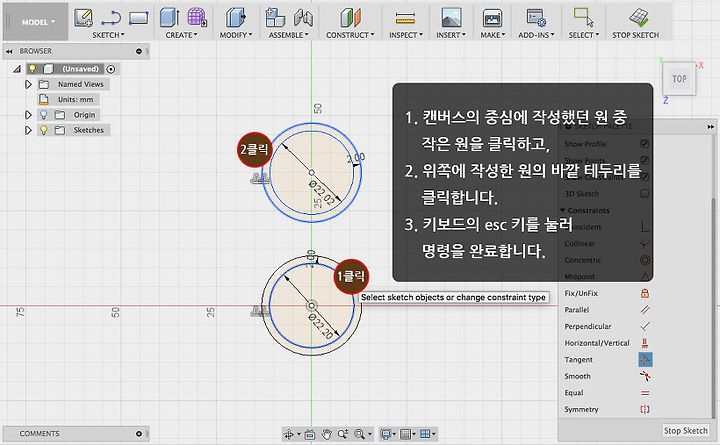The height and width of the screenshot is (445, 720).
Task: Click the Measure ruler icon above INSPECT
Action: pos(405,18)
